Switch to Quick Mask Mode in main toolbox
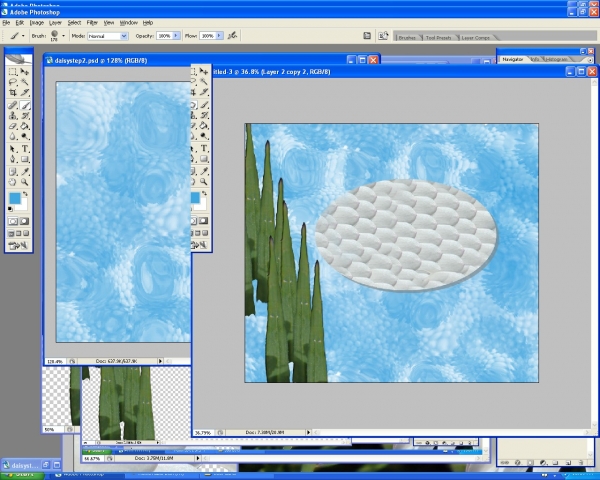 [x=24, y=221]
